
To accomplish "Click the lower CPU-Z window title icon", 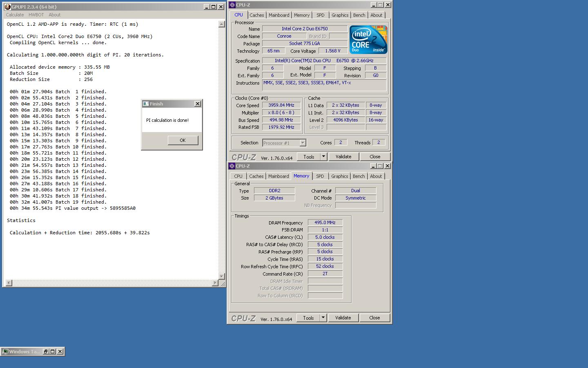I will click(232, 166).
